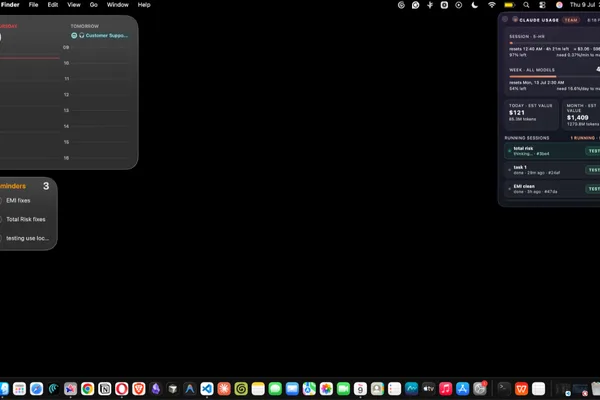Viewport: 600px width, 400px height.
Task: Open Launchpad from the dock
Action: coord(19,389)
